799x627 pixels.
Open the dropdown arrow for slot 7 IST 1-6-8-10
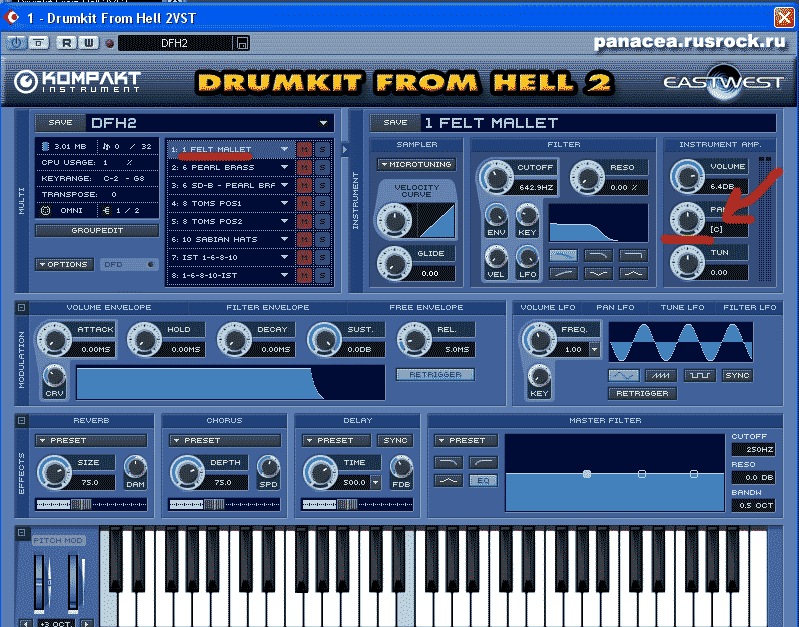(284, 257)
